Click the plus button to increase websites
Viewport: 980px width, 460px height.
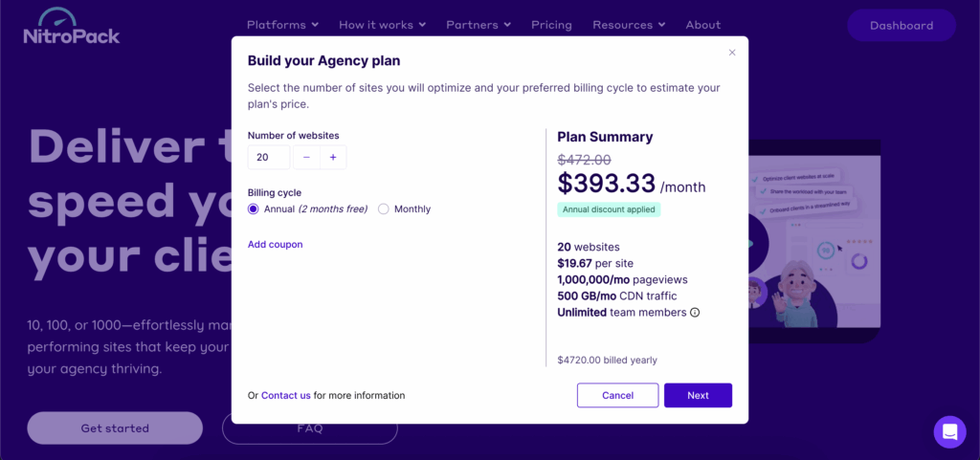point(333,158)
